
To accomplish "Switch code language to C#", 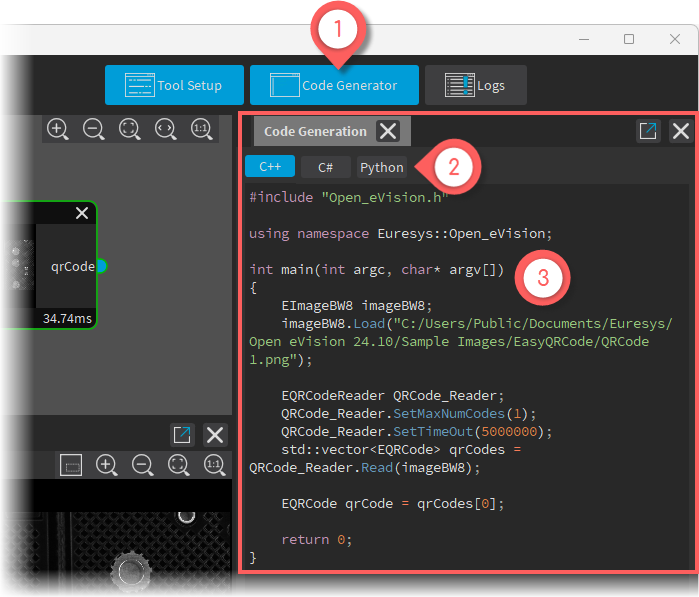I will [325, 167].
